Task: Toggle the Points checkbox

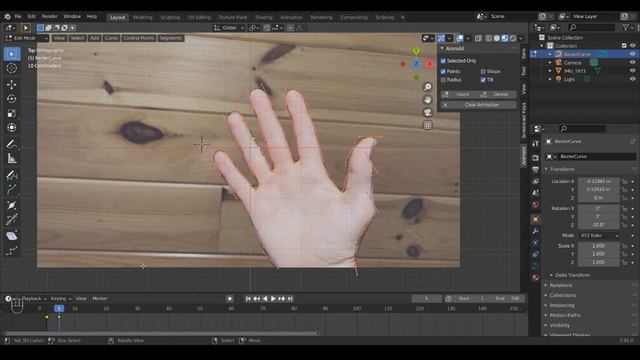Action: tap(443, 71)
